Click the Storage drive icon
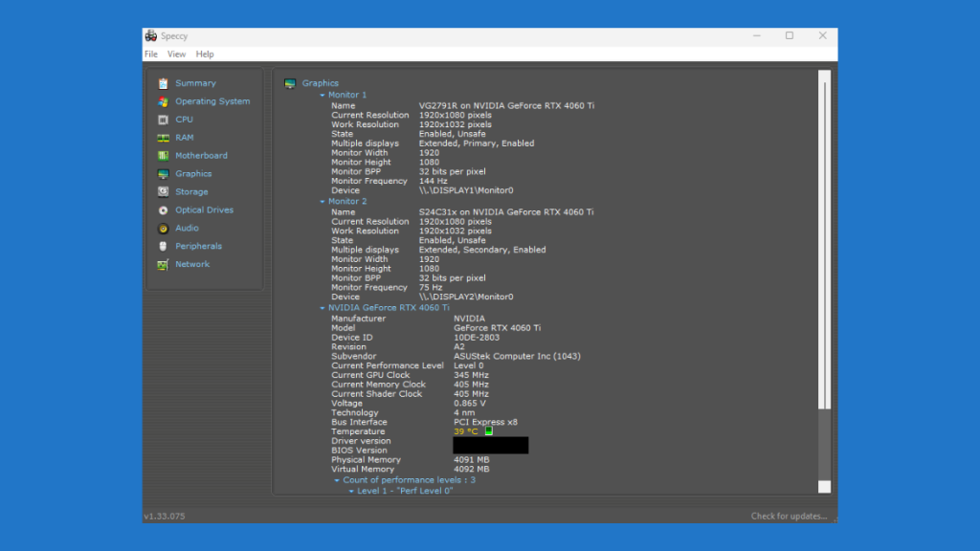 pos(163,191)
